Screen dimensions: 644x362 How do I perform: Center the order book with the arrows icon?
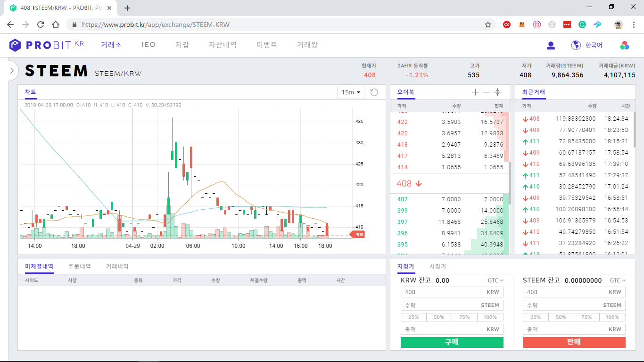(497, 92)
